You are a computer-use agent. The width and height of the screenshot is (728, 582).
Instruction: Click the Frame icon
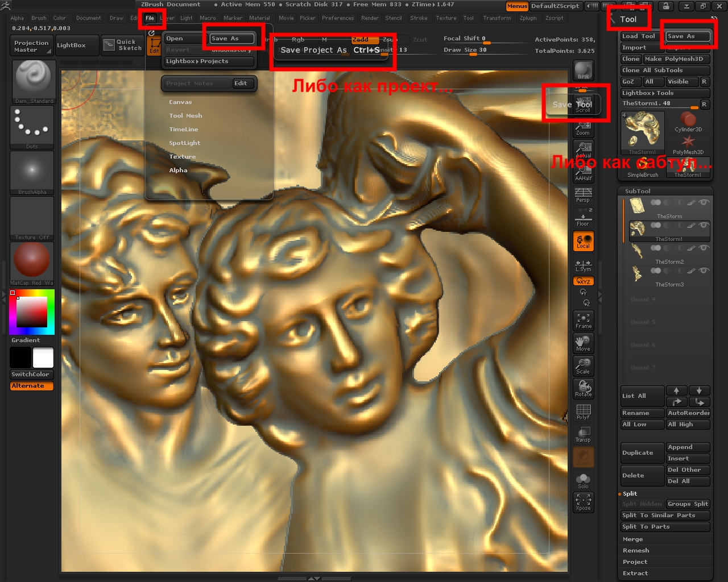click(584, 321)
